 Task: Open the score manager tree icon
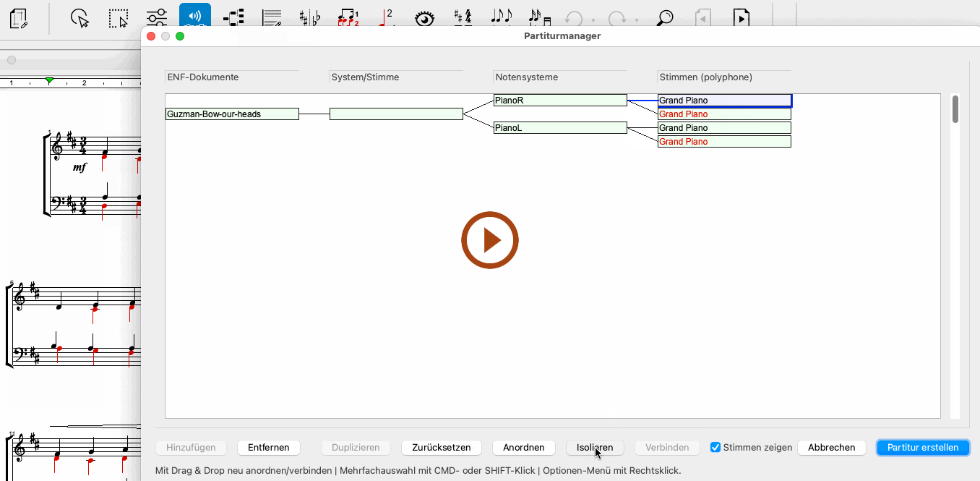pos(233,17)
